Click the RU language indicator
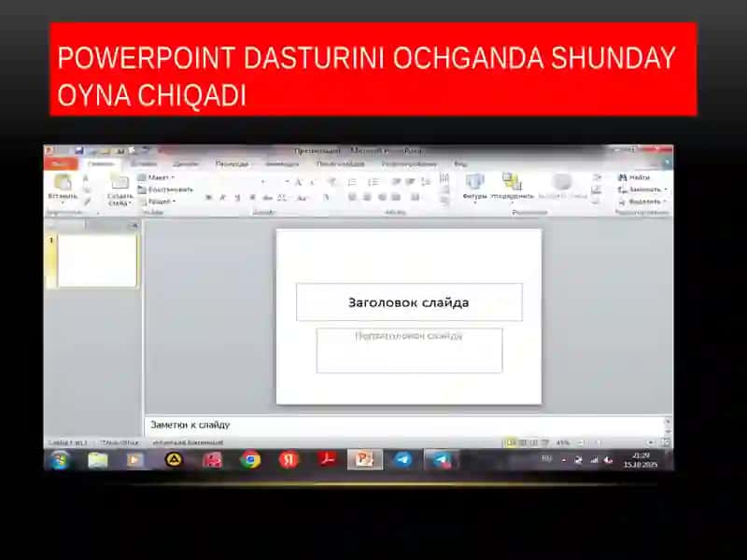This screenshot has height=560, width=747. point(547,458)
